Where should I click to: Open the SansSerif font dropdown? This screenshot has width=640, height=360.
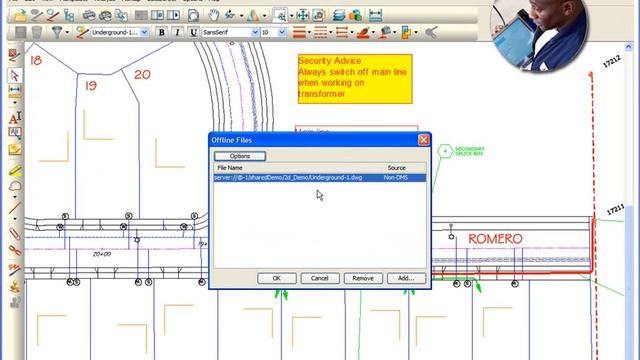[x=256, y=32]
